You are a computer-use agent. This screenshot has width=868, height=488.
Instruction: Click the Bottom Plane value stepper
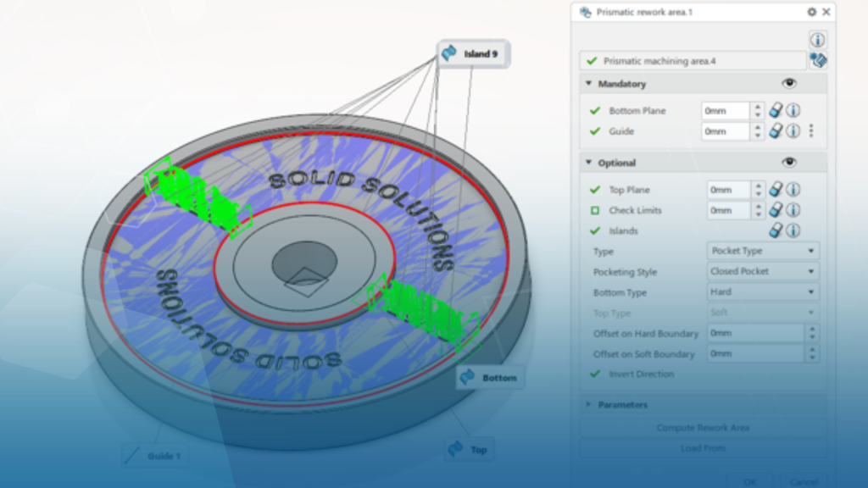757,111
